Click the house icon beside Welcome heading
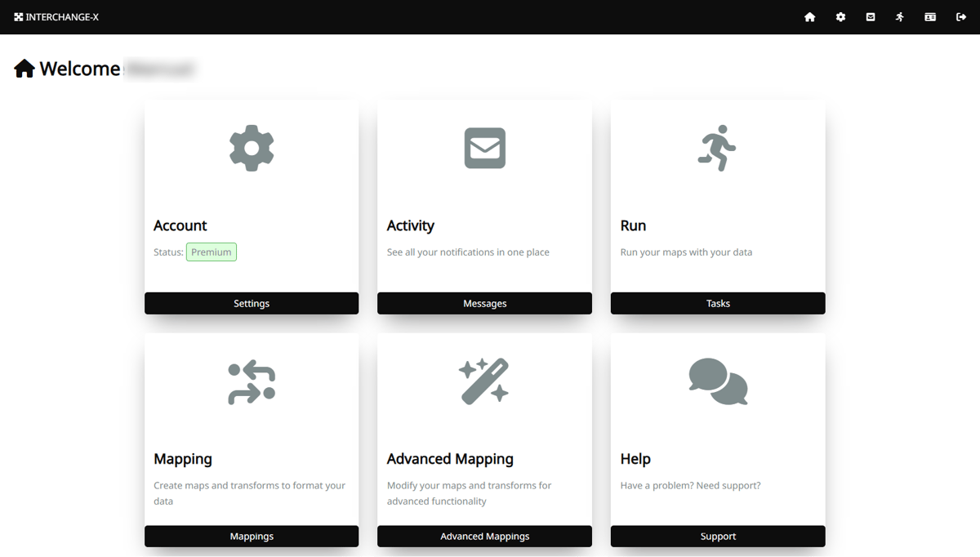The image size is (980, 557). coord(24,69)
